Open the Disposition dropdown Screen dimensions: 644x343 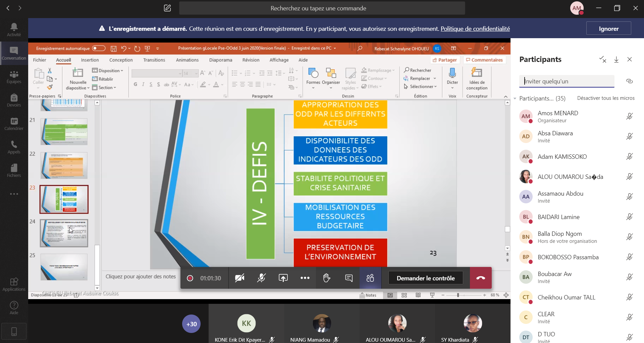coord(108,70)
